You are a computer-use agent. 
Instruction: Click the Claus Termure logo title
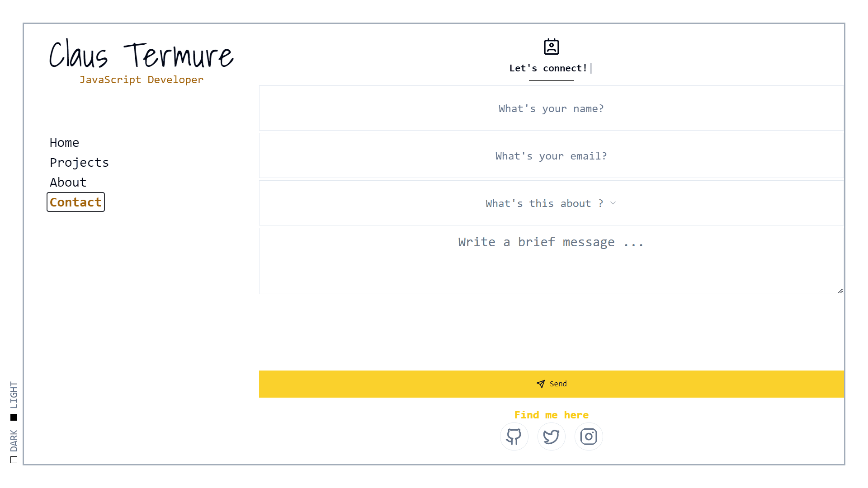click(x=141, y=55)
